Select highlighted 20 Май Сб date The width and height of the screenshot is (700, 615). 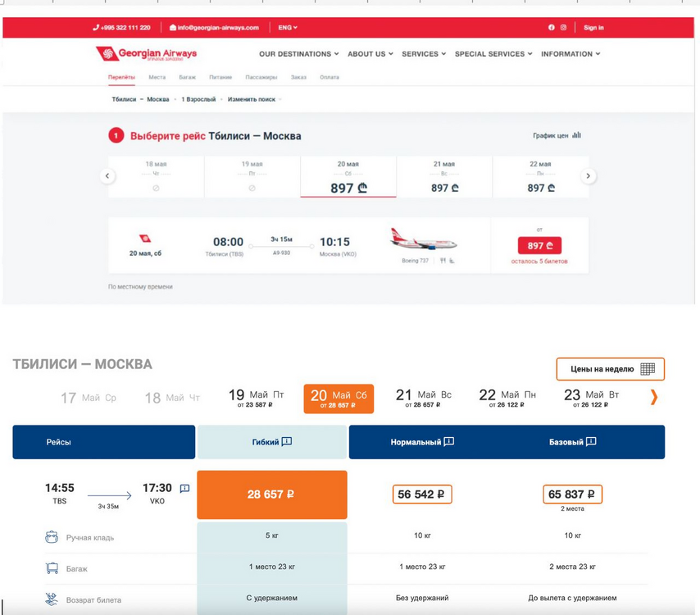(339, 399)
